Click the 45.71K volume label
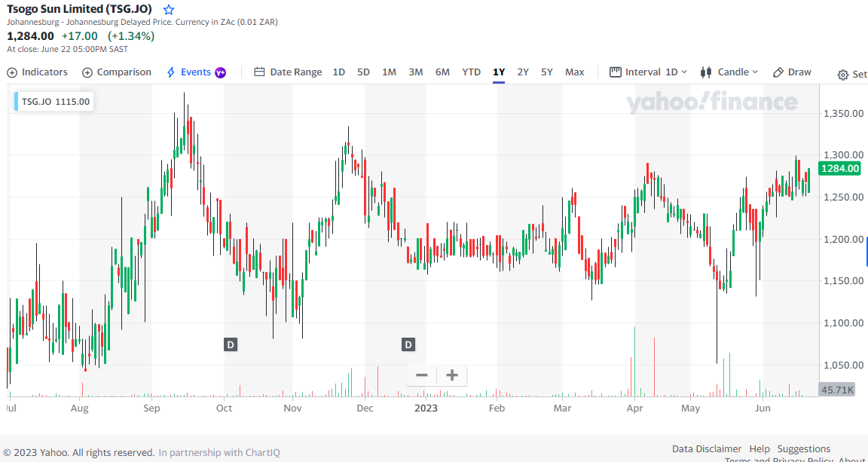The image size is (868, 462). click(x=836, y=390)
